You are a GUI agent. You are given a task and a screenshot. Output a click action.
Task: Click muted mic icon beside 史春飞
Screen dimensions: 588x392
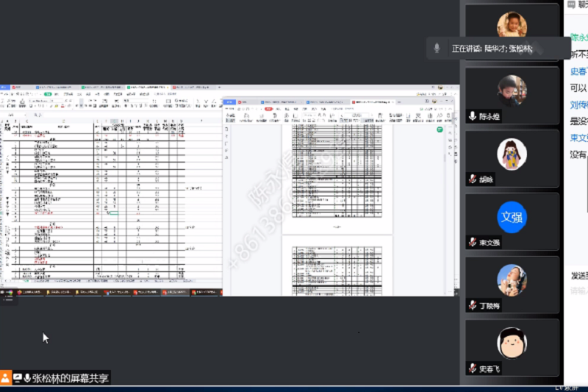pyautogui.click(x=472, y=368)
